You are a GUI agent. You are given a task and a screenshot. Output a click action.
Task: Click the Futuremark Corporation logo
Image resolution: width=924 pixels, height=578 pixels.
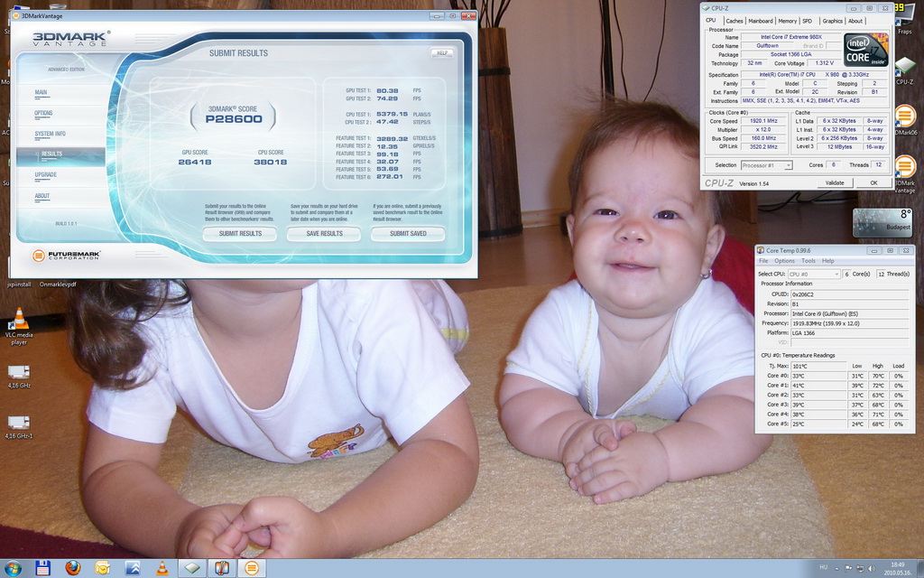pos(66,256)
